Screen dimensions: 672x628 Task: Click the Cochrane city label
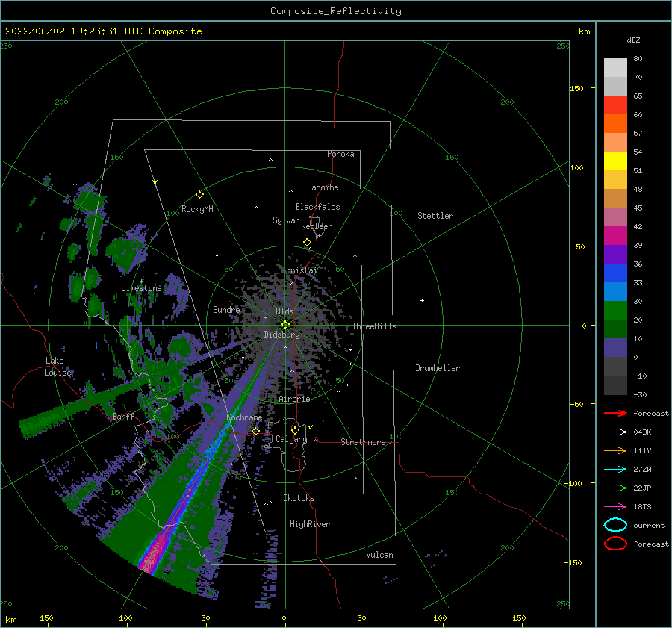pos(244,417)
